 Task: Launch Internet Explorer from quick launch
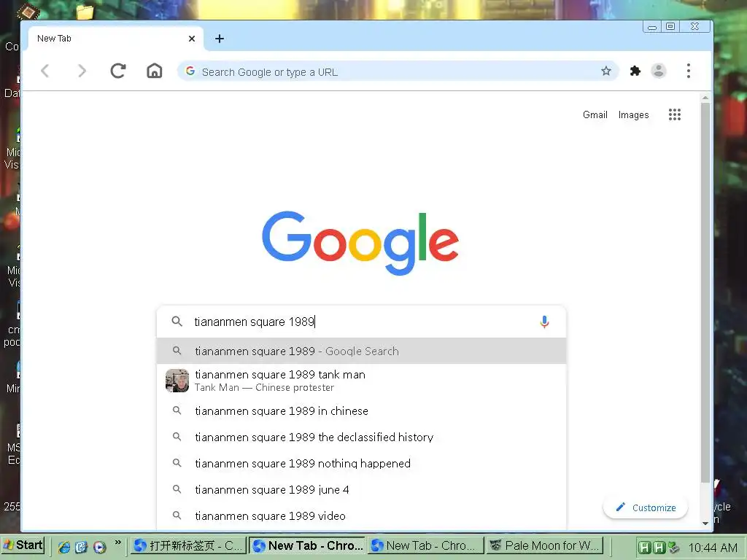click(64, 547)
